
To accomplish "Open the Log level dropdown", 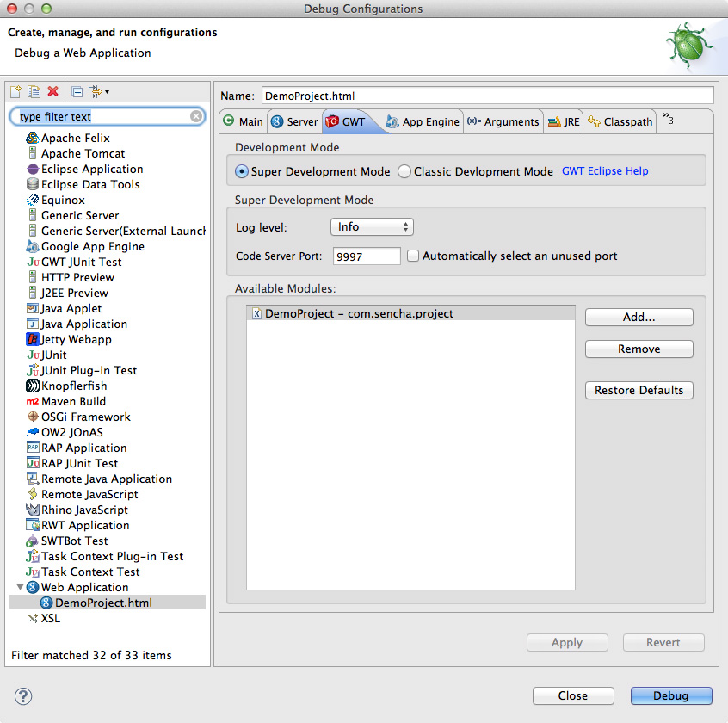I will pos(372,226).
